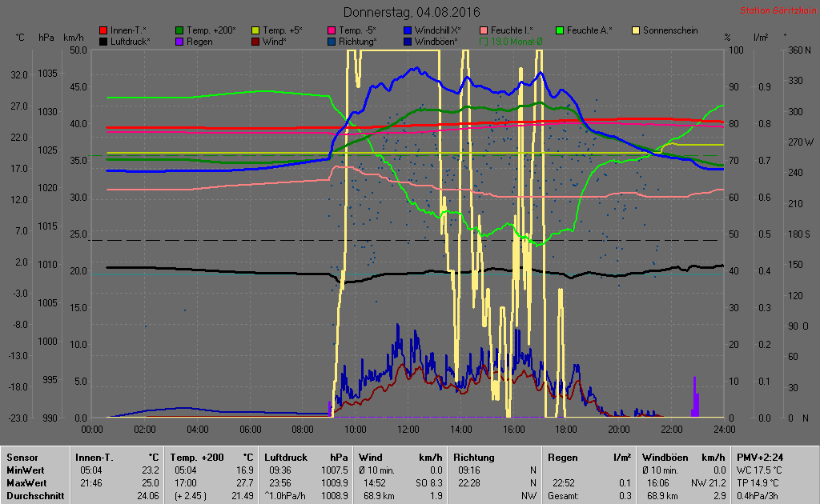The image size is (820, 504).
Task: Click the blue Windchill legend square
Action: [x=408, y=30]
